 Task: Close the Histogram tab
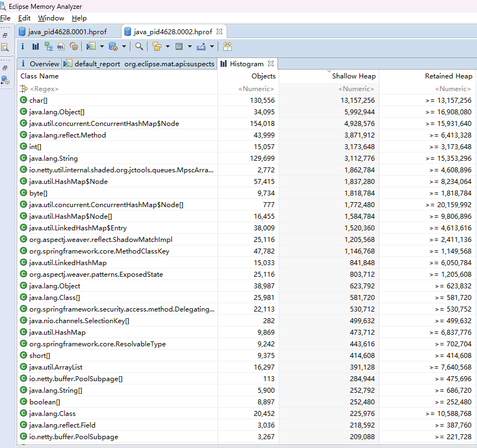point(271,64)
